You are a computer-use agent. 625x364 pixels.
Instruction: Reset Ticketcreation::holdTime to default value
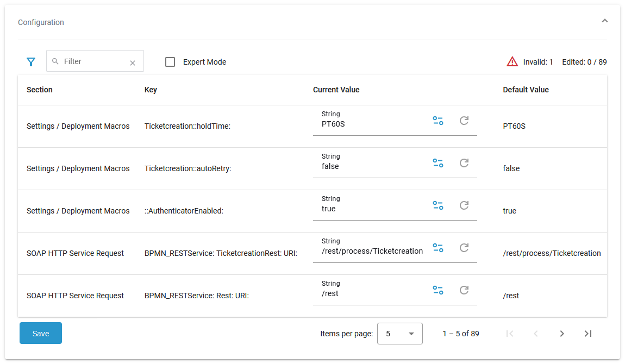coord(464,121)
